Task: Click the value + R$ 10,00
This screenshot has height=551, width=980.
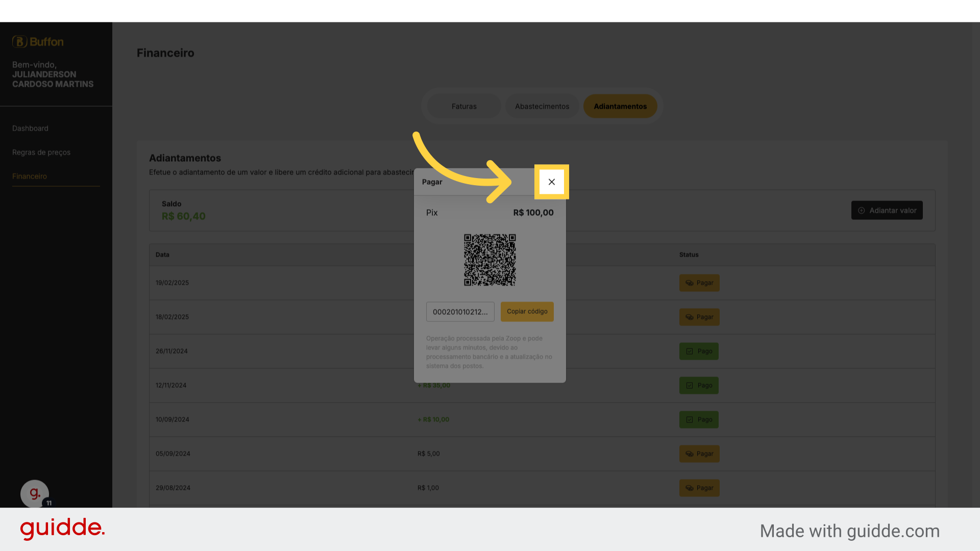Action: (x=433, y=419)
